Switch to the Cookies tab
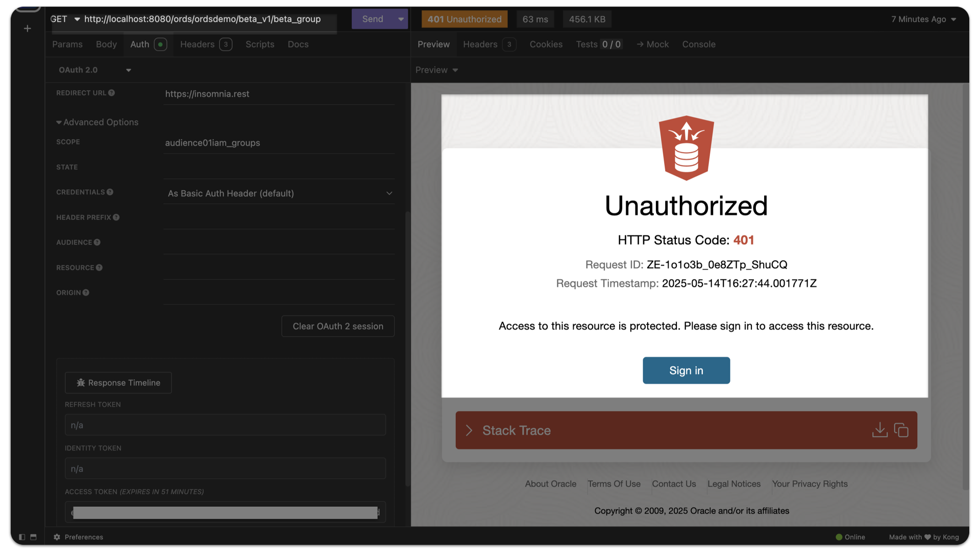Screen dimensions: 980x551 (546, 44)
